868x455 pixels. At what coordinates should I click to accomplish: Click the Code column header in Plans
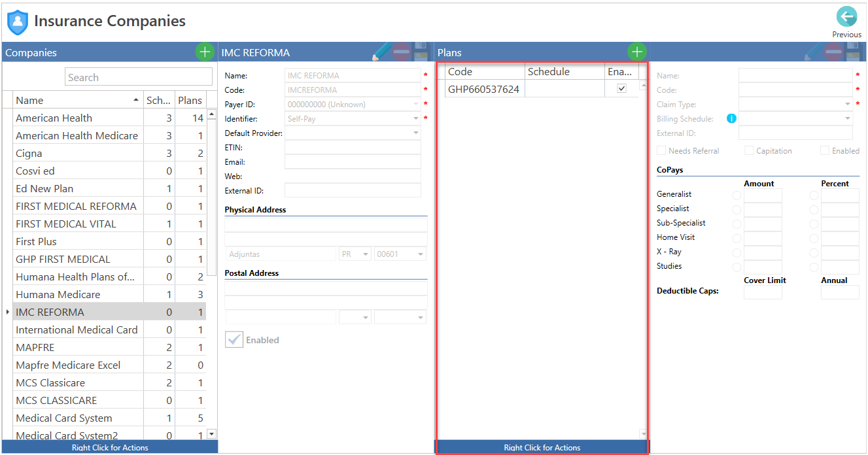(485, 72)
